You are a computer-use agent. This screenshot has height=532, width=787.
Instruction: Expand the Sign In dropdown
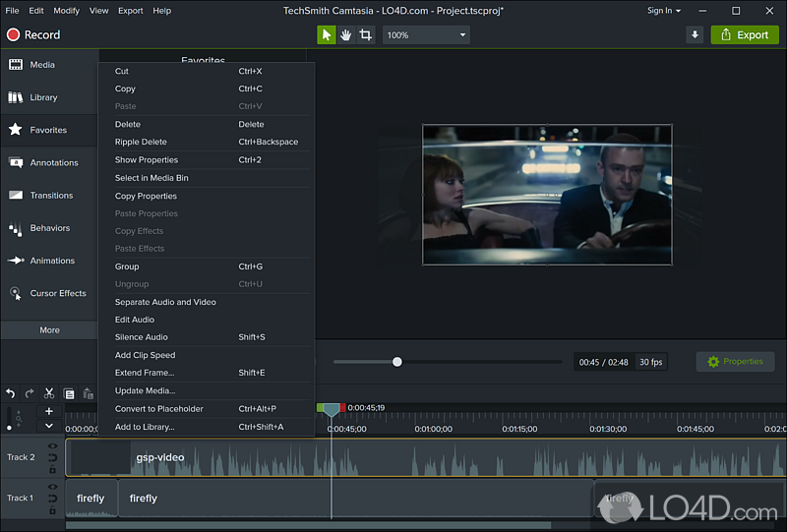pyautogui.click(x=664, y=11)
